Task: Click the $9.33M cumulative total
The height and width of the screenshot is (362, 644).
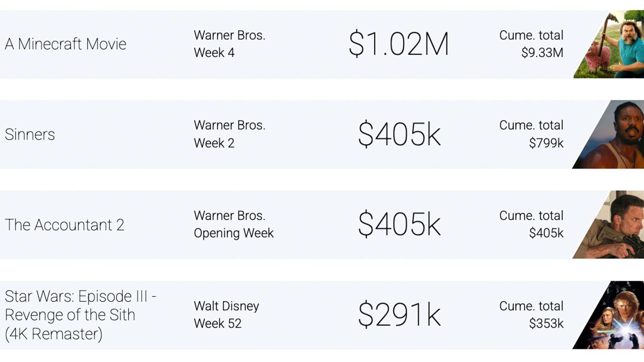Action: point(542,53)
